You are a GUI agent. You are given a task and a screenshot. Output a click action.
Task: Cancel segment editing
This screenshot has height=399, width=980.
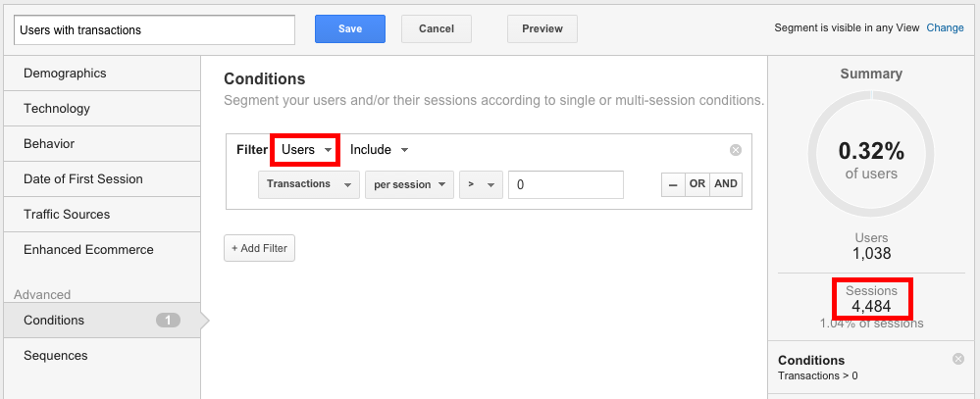tap(437, 28)
